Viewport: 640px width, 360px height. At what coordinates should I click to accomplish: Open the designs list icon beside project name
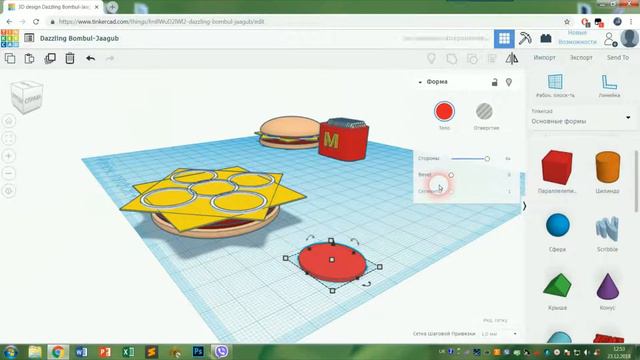pos(29,38)
